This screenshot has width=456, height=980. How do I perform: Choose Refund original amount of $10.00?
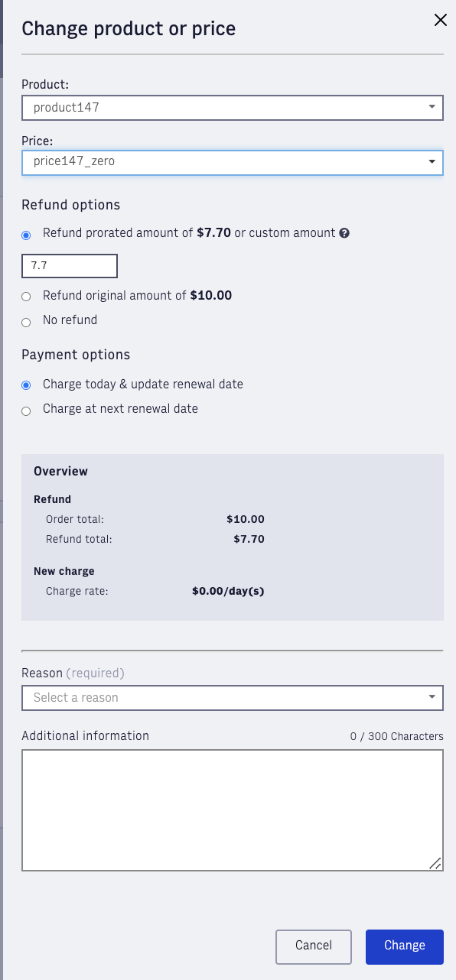(26, 297)
